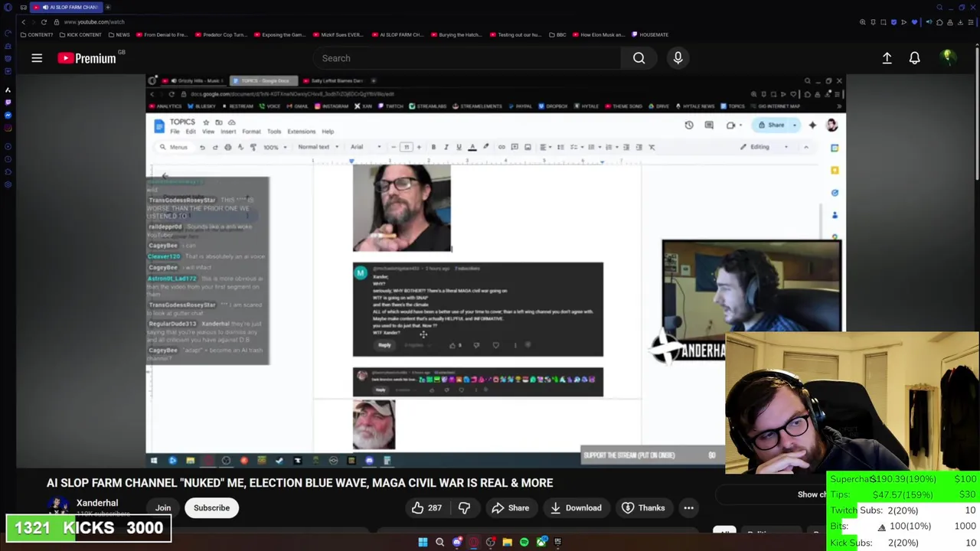Viewport: 980px width, 551px height.
Task: Open 'Exposing the Gam...' bookmark
Action: [x=279, y=34]
